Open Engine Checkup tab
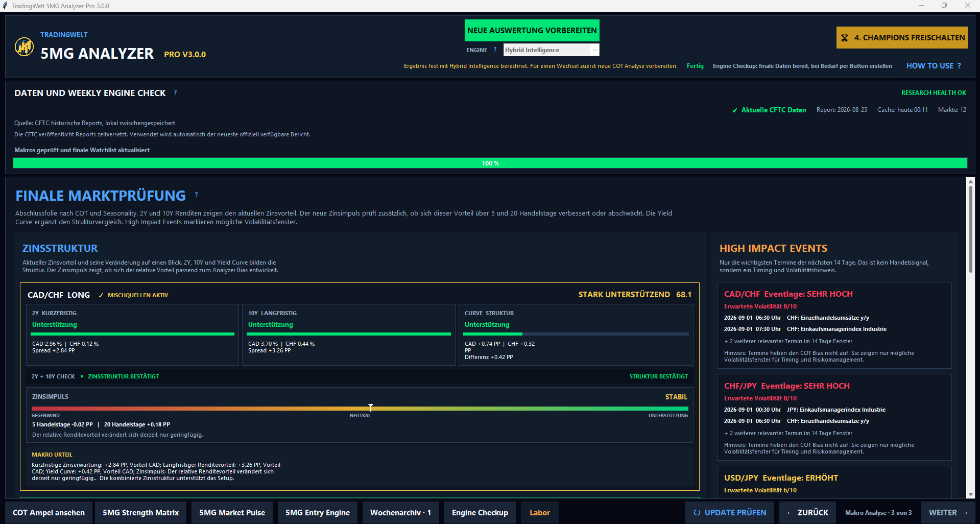The width and height of the screenshot is (980, 524). tap(480, 513)
